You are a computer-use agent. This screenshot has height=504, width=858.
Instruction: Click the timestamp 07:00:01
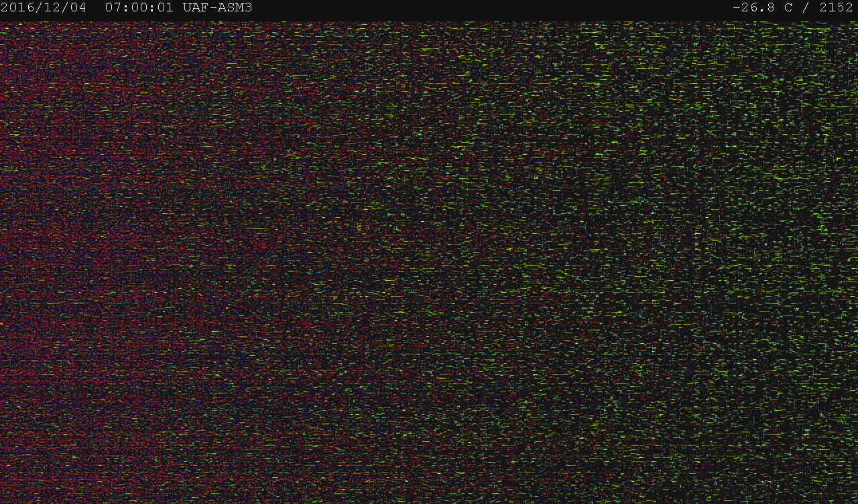click(x=139, y=8)
